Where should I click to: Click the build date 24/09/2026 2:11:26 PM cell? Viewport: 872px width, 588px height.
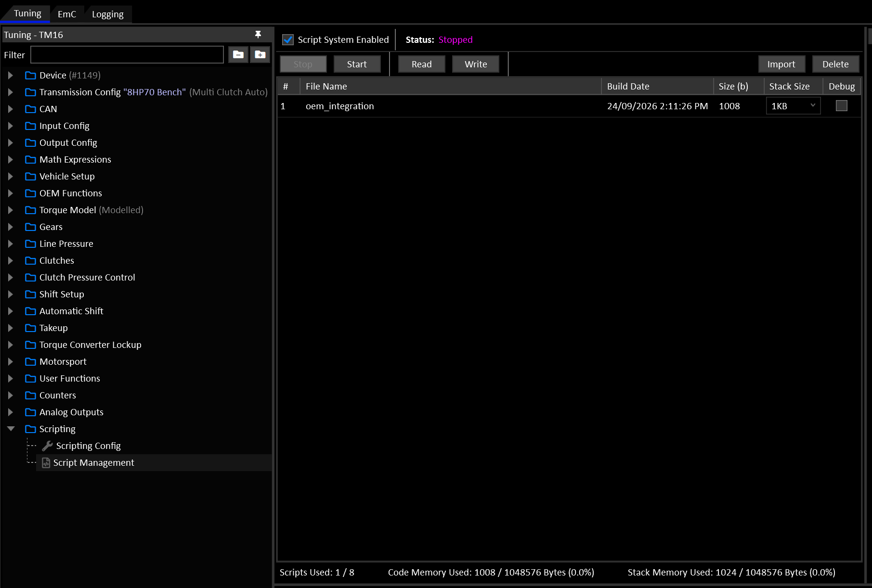point(657,106)
